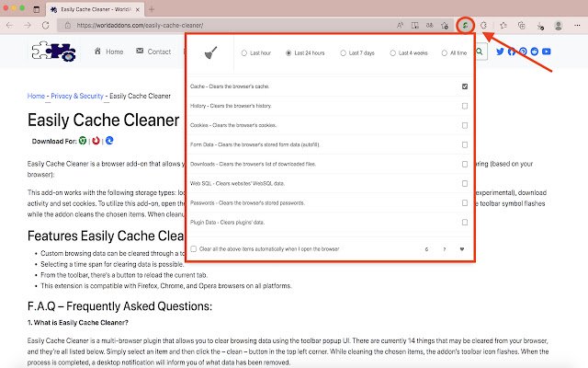
Task: Click the website search magnifier icon
Action: pos(480,52)
